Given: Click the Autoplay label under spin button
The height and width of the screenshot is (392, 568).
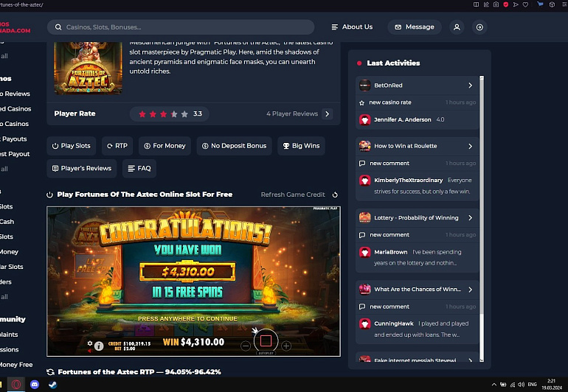Looking at the screenshot, I should (266, 353).
